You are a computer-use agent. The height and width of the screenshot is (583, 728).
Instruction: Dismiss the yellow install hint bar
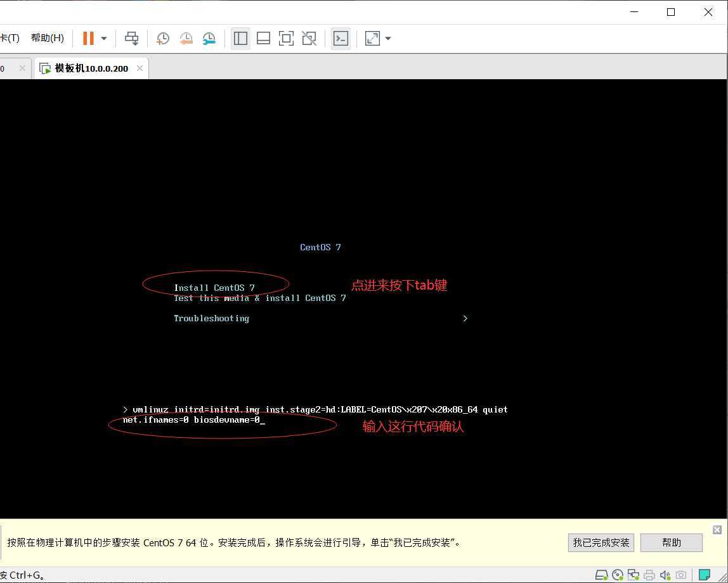click(717, 530)
